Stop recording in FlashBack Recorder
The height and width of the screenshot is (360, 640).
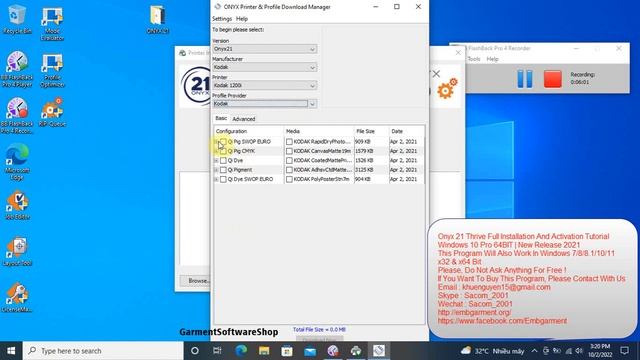coord(553,79)
